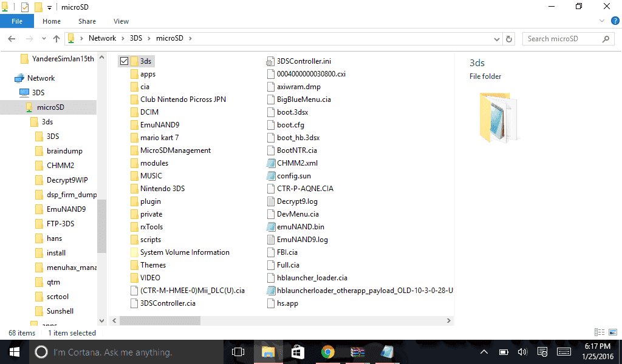Click the horizontal scrollbar right arrow
This screenshot has height=364, width=622.
449,320
